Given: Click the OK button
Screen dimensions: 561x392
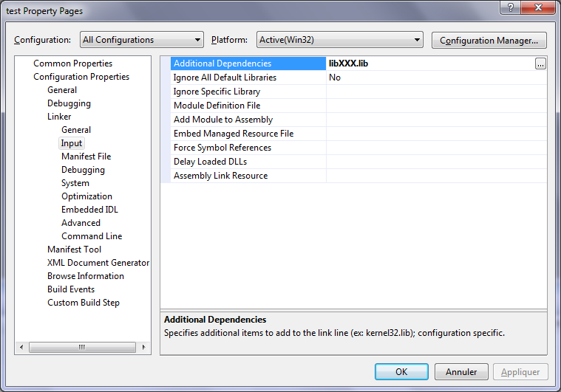Looking at the screenshot, I should pos(401,372).
